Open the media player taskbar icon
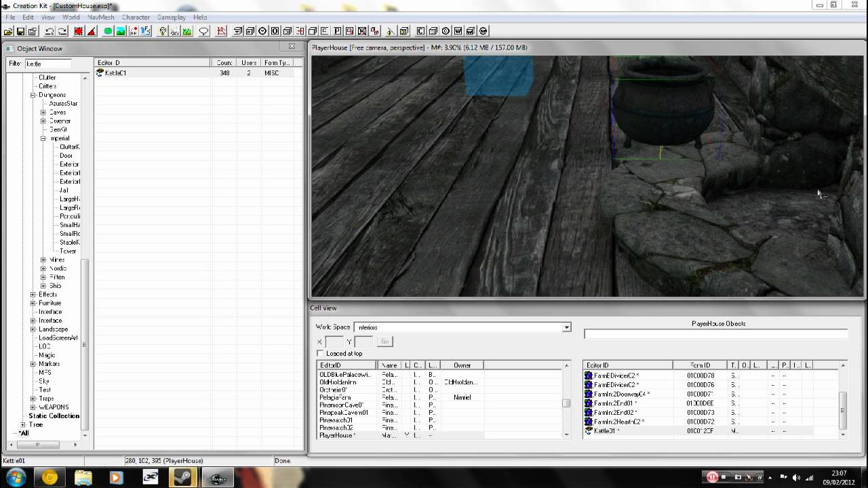868x488 pixels. [x=117, y=477]
